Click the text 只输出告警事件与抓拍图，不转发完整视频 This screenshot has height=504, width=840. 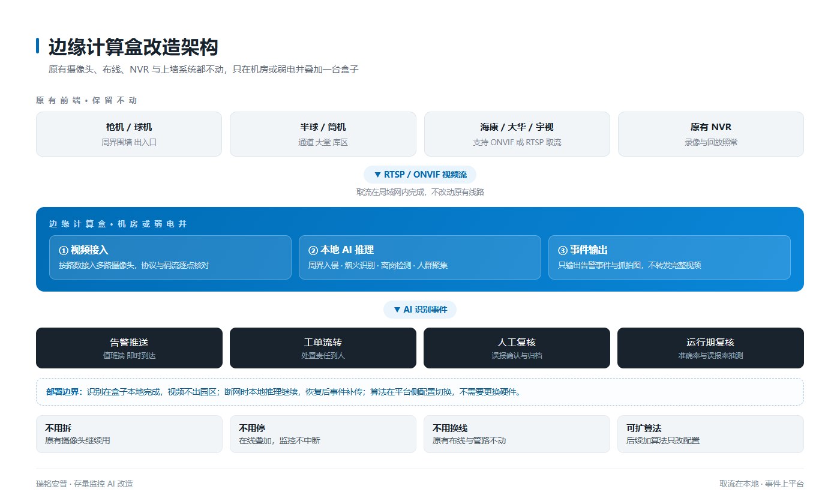coord(629,265)
